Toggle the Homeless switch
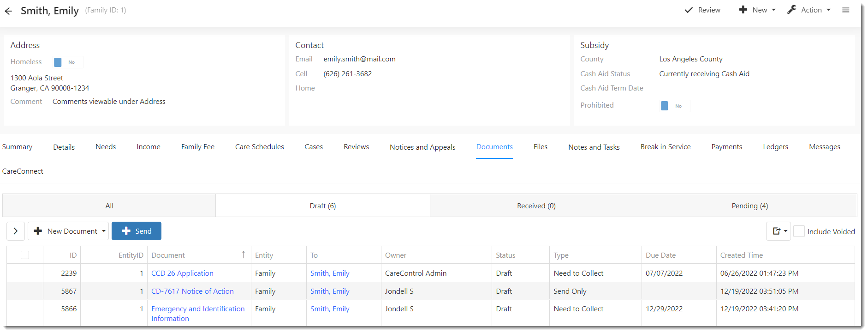Viewport: 868px width, 333px height. pyautogui.click(x=68, y=62)
